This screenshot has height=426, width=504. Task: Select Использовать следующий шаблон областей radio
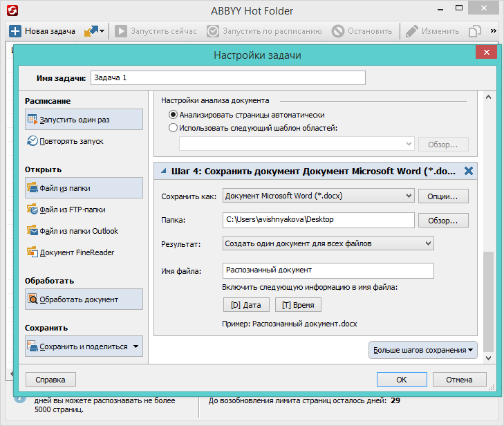173,128
